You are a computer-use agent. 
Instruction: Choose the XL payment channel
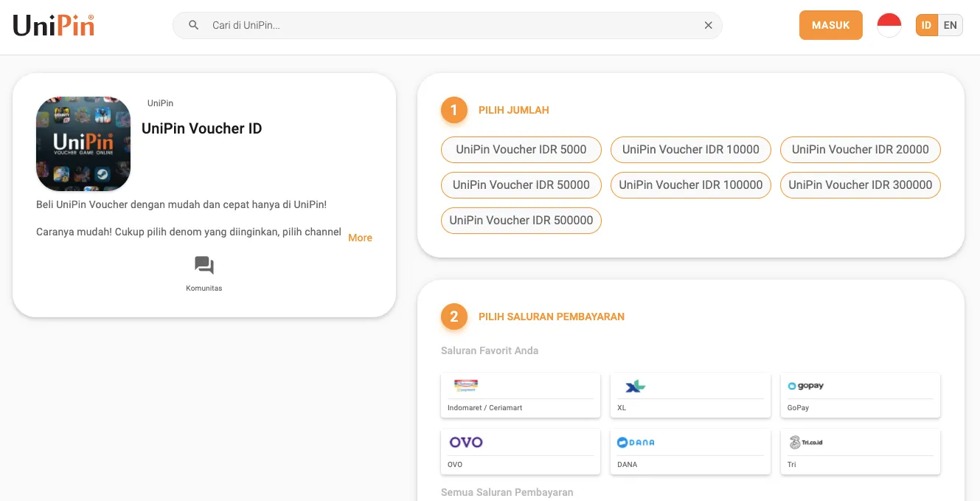tap(690, 395)
